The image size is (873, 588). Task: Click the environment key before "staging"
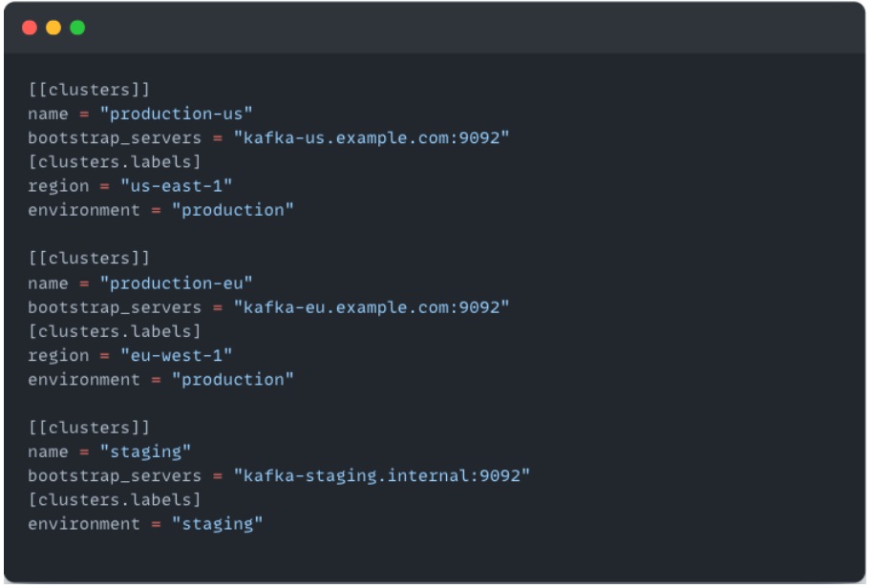point(85,523)
